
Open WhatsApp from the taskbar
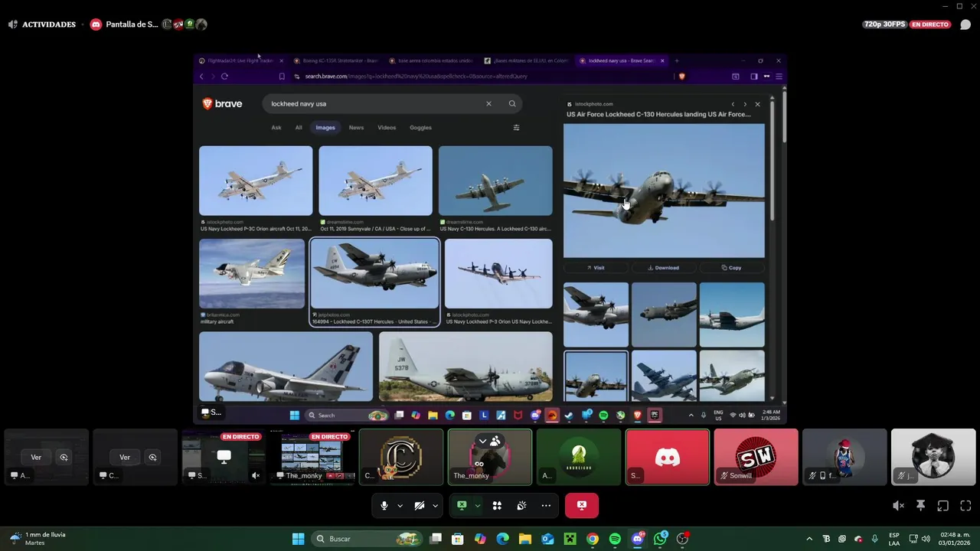tap(660, 539)
